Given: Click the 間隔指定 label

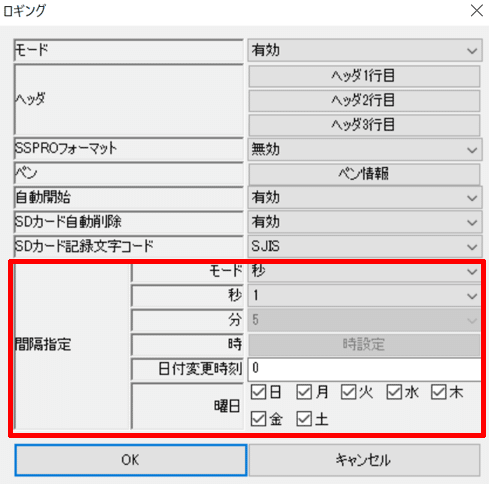Looking at the screenshot, I should point(43,344).
